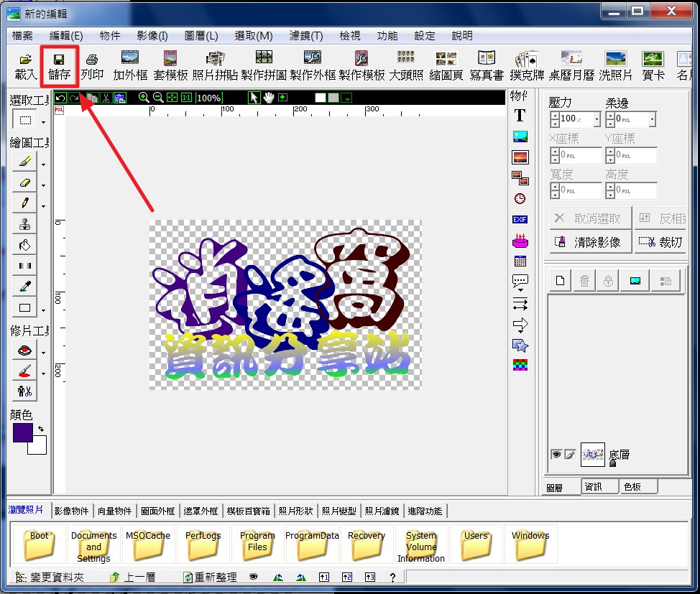Open the 製作拼圖 puzzle maker tool
The height and width of the screenshot is (594, 700).
click(264, 67)
